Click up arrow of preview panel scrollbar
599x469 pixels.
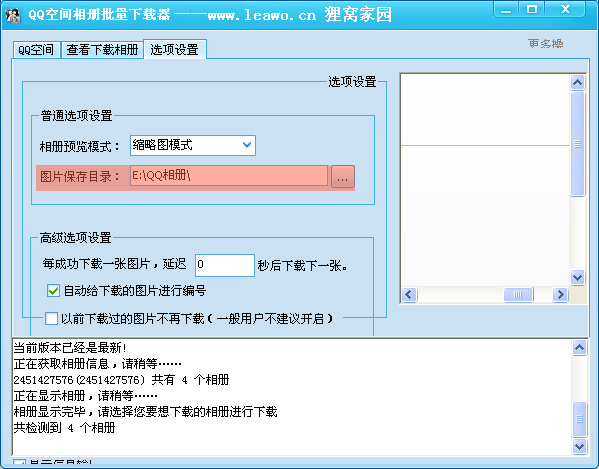577,82
